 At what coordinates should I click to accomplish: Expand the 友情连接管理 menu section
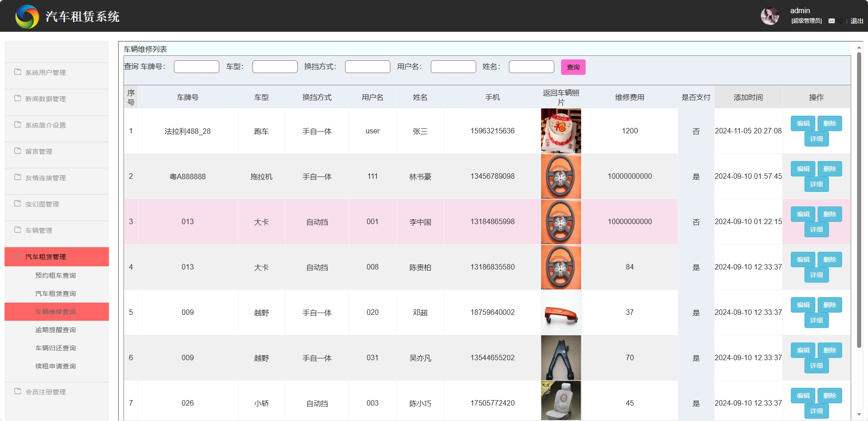45,178
